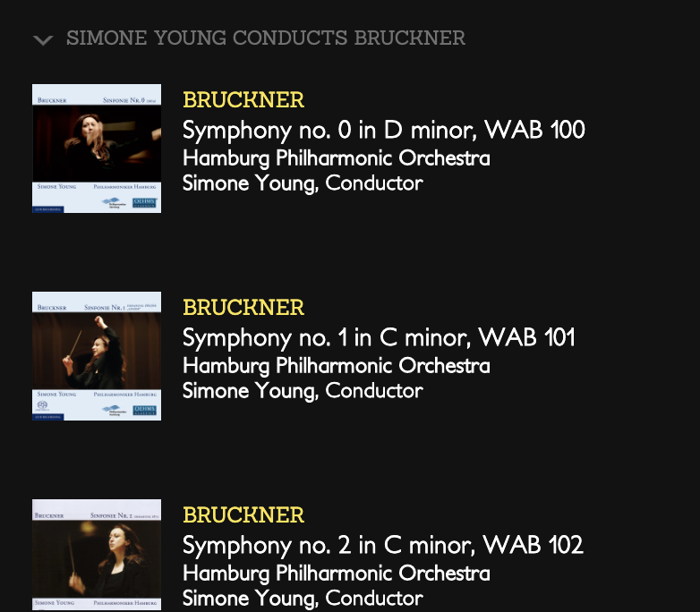This screenshot has width=700, height=612.
Task: Click Hamburg Philharmonic Orchestra under Symphony no. 1
Action: click(x=336, y=366)
